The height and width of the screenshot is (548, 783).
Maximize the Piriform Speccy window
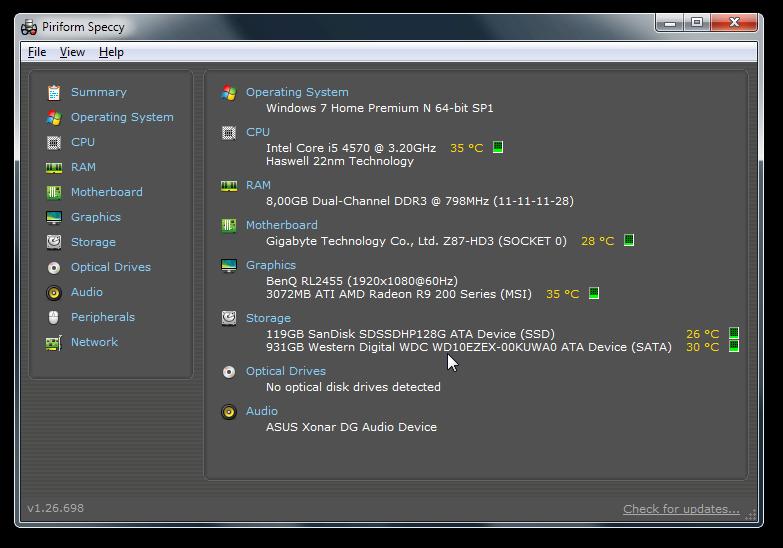pyautogui.click(x=697, y=22)
